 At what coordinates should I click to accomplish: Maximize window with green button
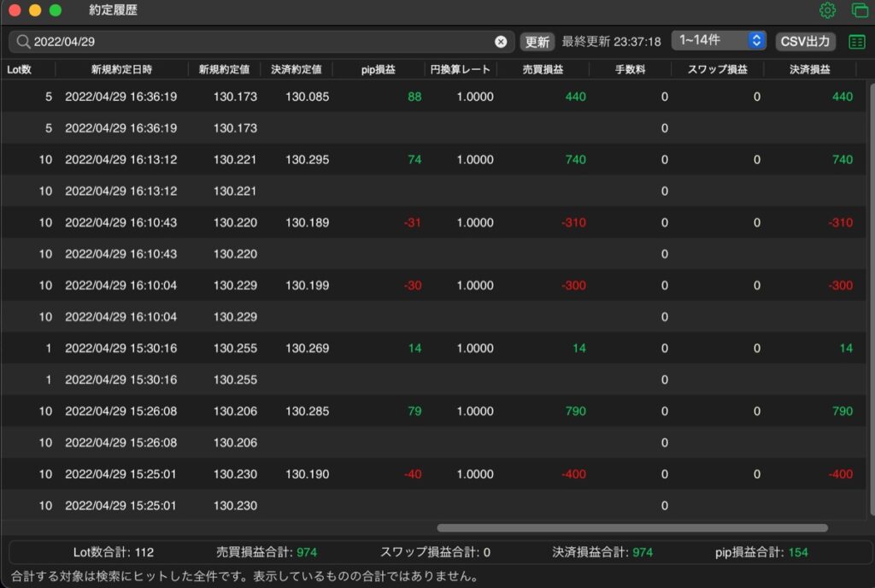[56, 10]
